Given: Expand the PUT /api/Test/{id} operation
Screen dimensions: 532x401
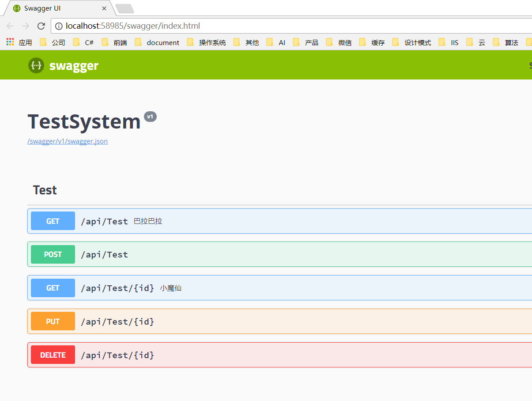Looking at the screenshot, I should [x=280, y=322].
